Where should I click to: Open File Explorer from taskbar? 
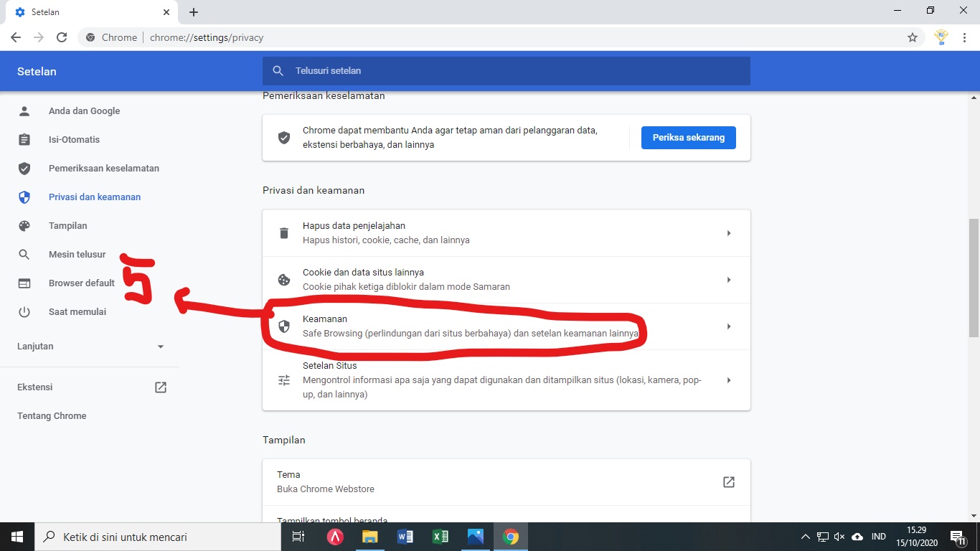[x=369, y=537]
